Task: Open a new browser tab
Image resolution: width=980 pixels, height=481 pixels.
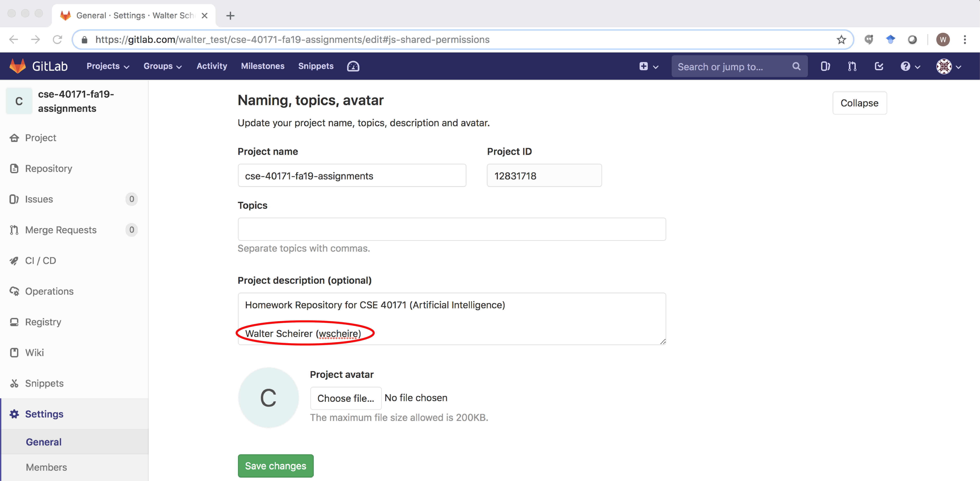Action: [x=230, y=16]
